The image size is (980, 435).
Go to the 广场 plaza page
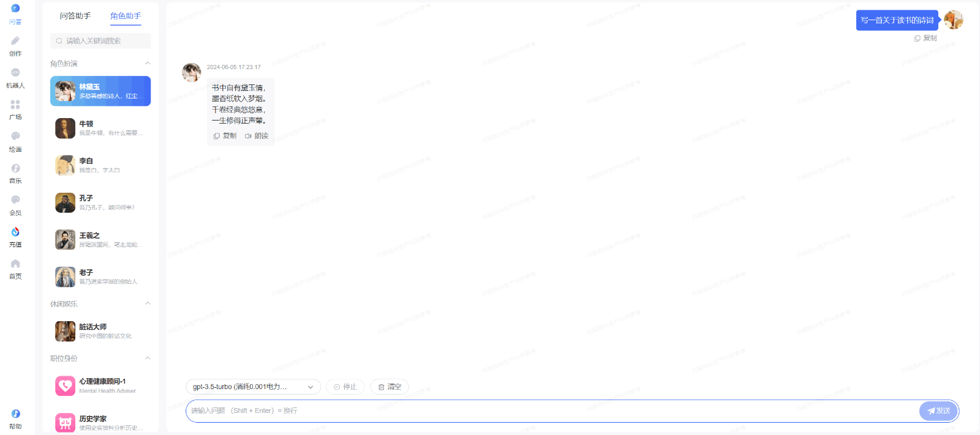click(15, 110)
